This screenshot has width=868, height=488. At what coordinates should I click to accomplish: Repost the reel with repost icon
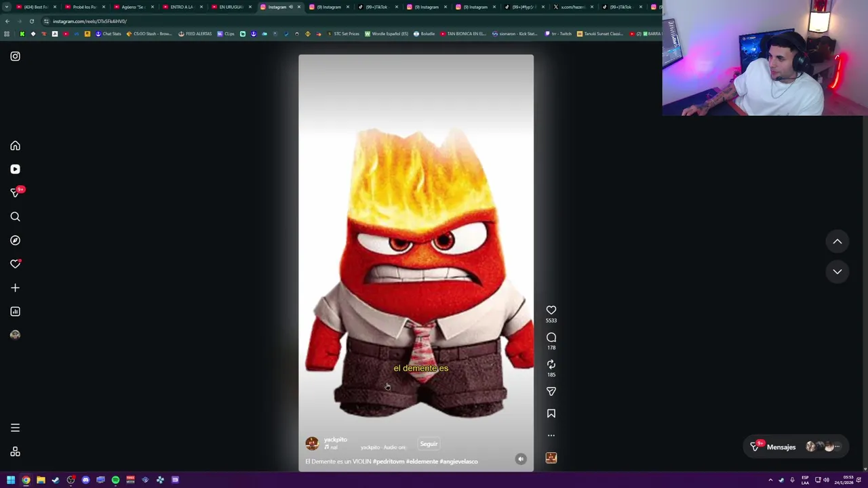pyautogui.click(x=551, y=365)
